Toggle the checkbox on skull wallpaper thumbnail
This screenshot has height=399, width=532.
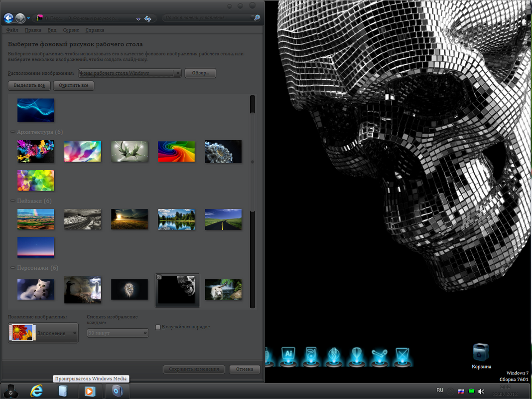(x=159, y=277)
